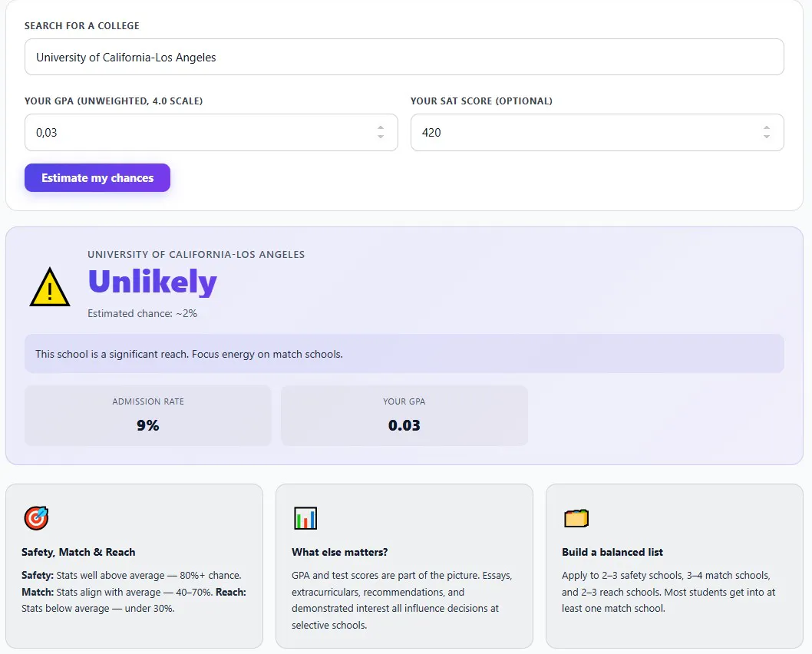Click the significant reach advice message
Viewport: 812px width, 654px height.
[x=404, y=354]
